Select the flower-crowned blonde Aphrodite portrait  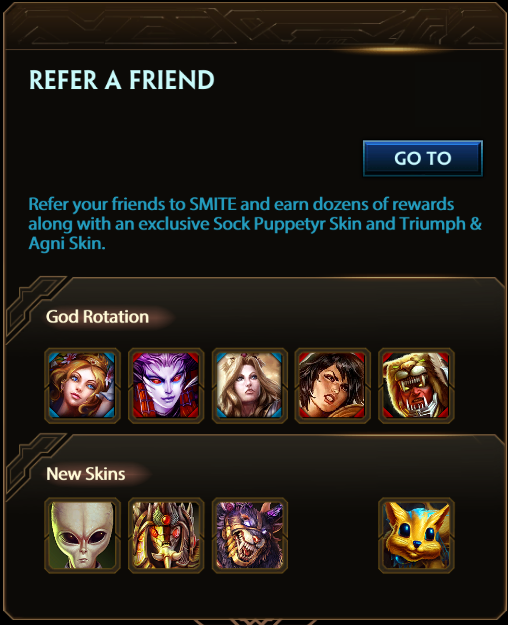click(82, 385)
